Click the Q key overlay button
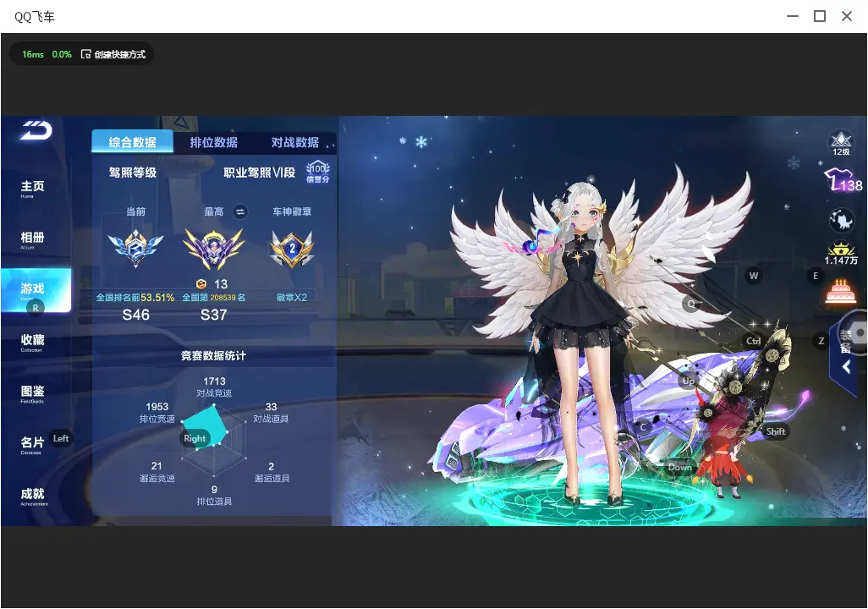Viewport: 868px width, 609px height. pos(691,304)
